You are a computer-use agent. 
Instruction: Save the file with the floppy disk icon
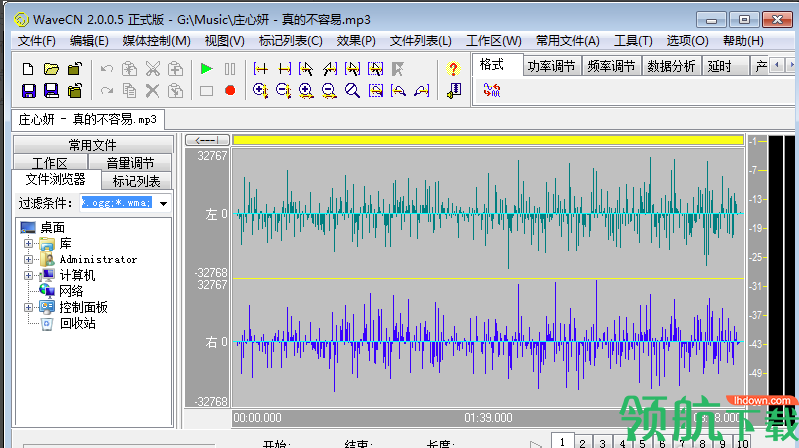pyautogui.click(x=29, y=91)
